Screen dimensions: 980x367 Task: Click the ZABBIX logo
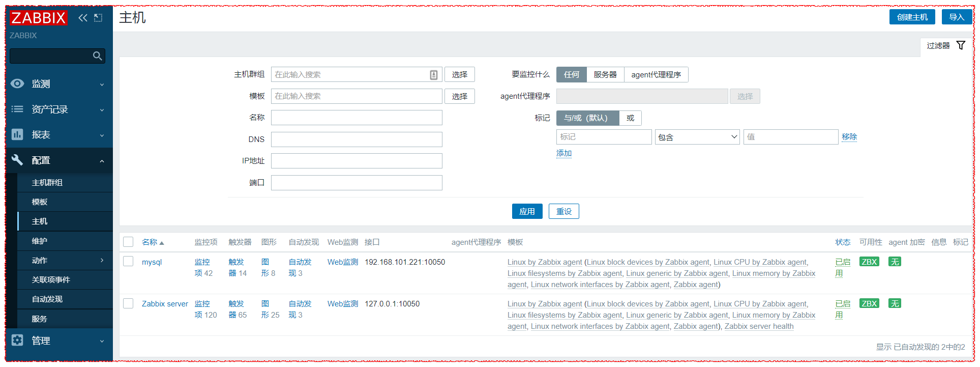[x=39, y=18]
